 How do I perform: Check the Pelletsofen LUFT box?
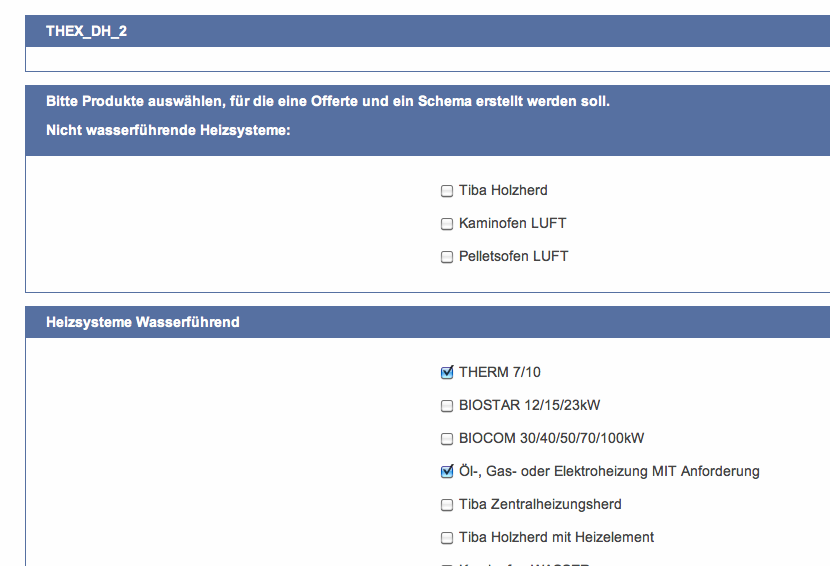447,257
